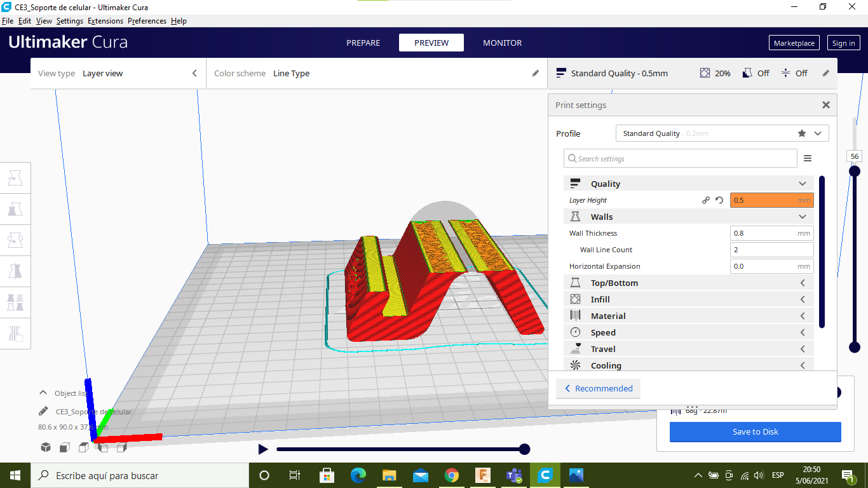Open Per Model Settings tool

click(x=15, y=302)
